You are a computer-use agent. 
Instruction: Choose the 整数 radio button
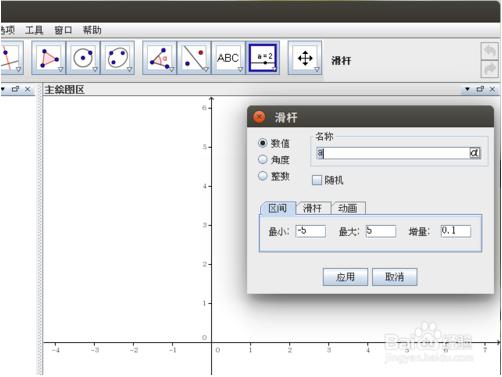[263, 176]
